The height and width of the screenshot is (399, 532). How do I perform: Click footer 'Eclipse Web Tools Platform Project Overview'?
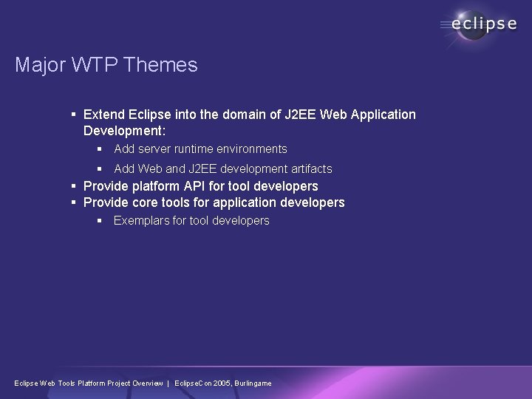89,383
